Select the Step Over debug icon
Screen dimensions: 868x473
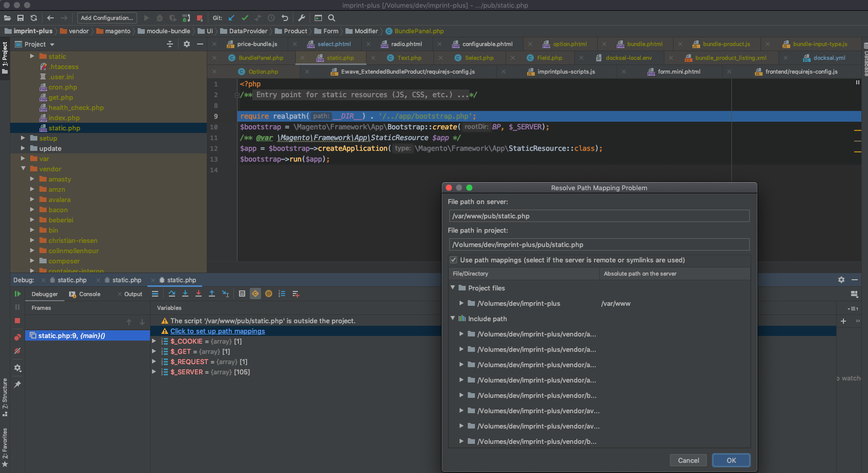pyautogui.click(x=171, y=294)
